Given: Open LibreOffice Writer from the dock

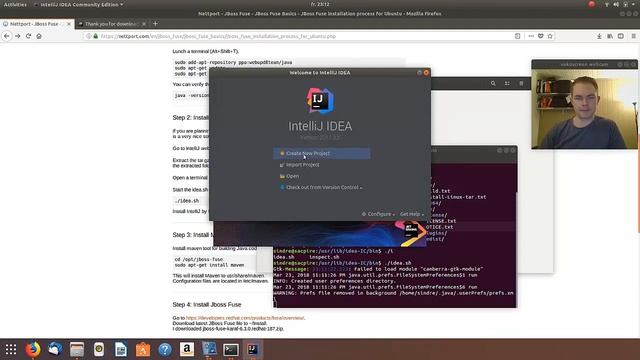Looking at the screenshot, I should [121, 349].
